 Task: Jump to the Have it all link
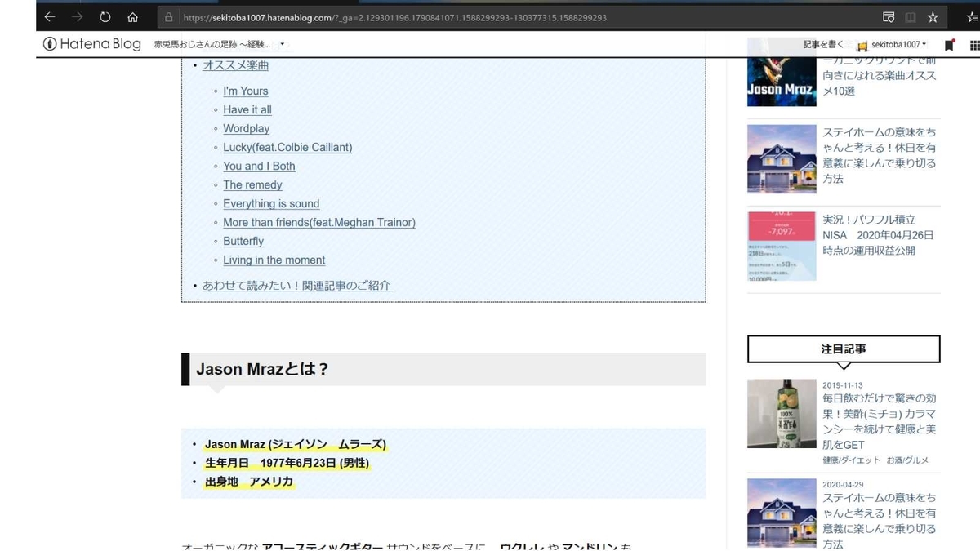pyautogui.click(x=247, y=109)
